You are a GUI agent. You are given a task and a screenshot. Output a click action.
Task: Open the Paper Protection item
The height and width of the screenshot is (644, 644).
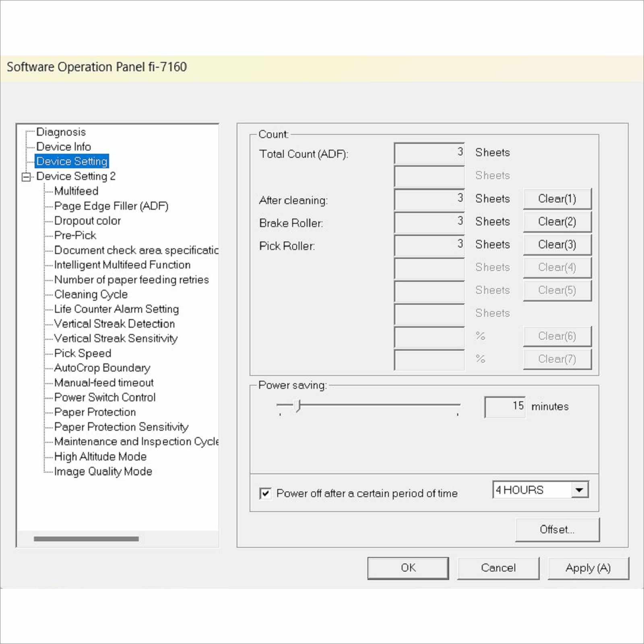(x=95, y=412)
